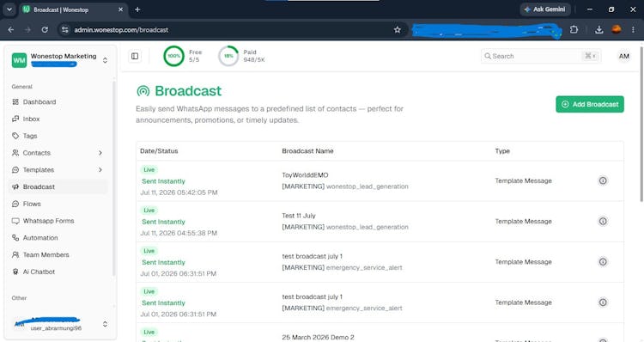644x342 pixels.
Task: Click Jul 11, 2026 05:42:05 PM timestamp
Action: 179,192
